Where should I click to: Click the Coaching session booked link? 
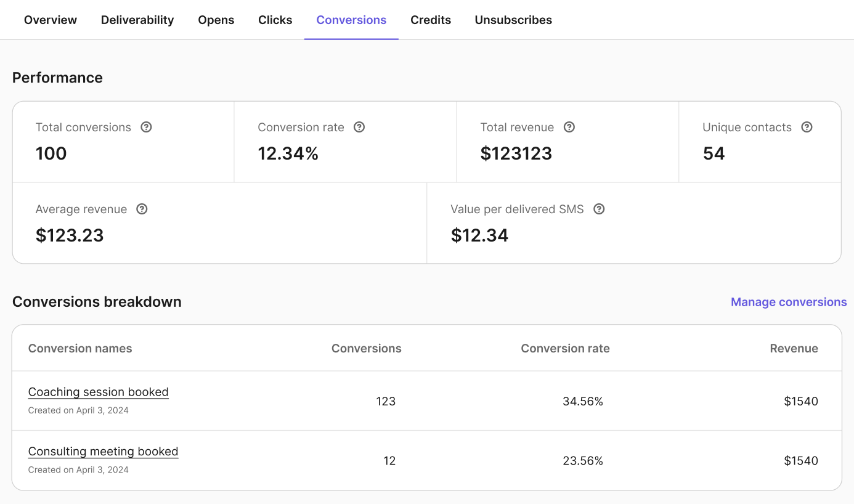tap(98, 392)
